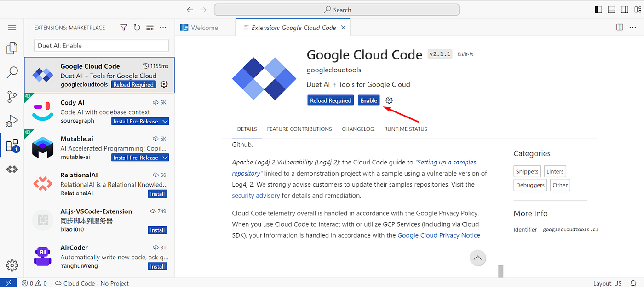Screen dimensions: 644x287
Task: Toggle the bottom panel layout icon
Action: click(611, 9)
